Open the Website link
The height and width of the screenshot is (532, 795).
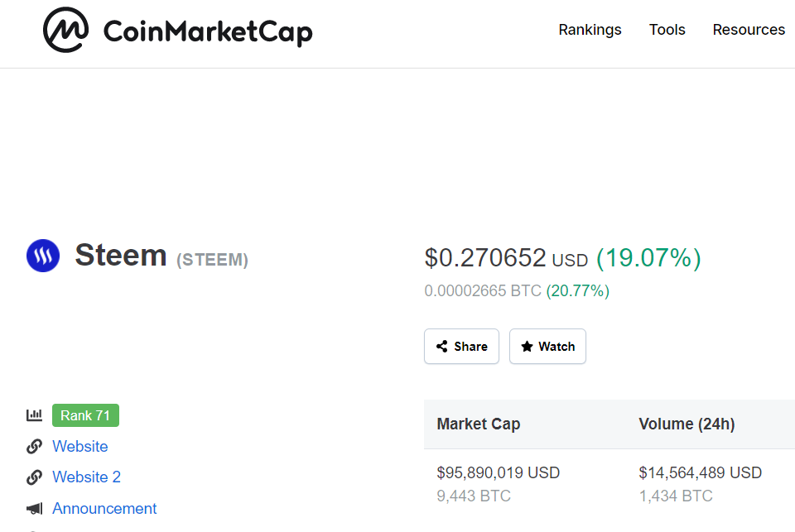(x=80, y=447)
